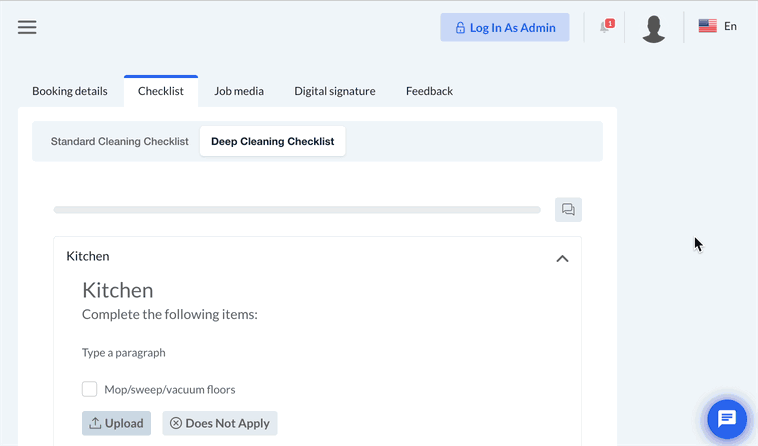The height and width of the screenshot is (446, 758).
Task: Click the checklist progress bar
Action: 297,210
